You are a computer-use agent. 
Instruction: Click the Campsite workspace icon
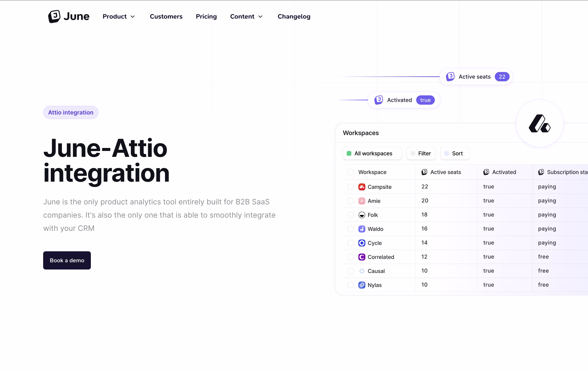[362, 187]
